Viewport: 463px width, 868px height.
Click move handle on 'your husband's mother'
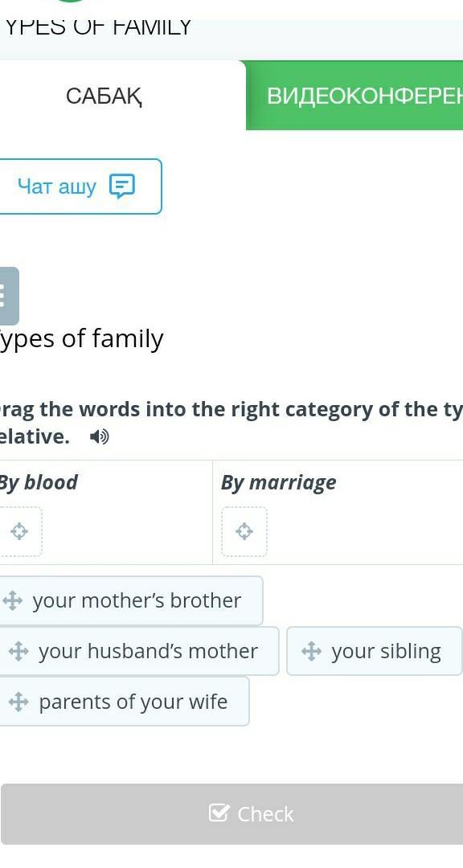pos(18,652)
